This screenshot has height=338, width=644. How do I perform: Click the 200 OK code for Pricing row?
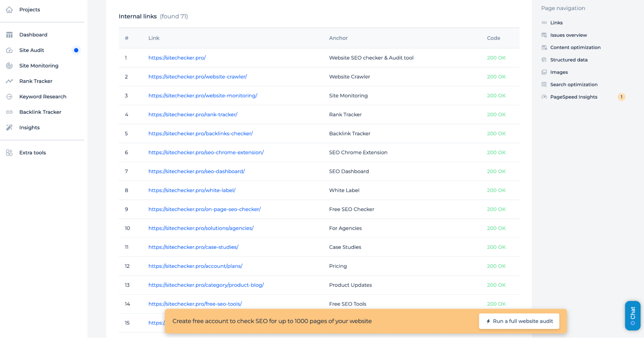pyautogui.click(x=496, y=266)
